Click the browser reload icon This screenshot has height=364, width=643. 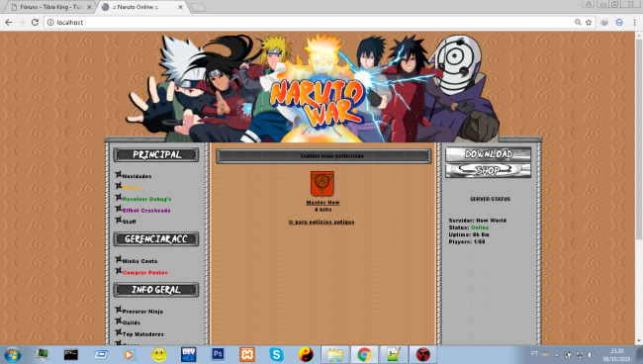[x=35, y=22]
